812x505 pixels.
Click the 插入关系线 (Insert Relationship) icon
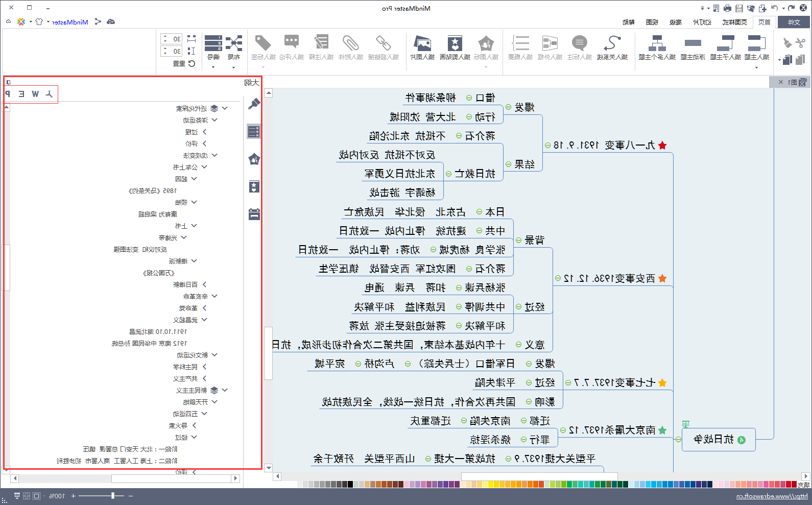point(612,42)
